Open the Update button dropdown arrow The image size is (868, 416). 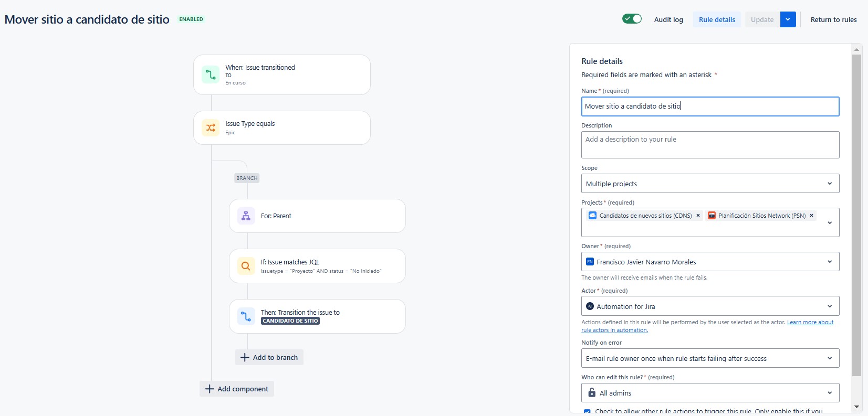788,19
